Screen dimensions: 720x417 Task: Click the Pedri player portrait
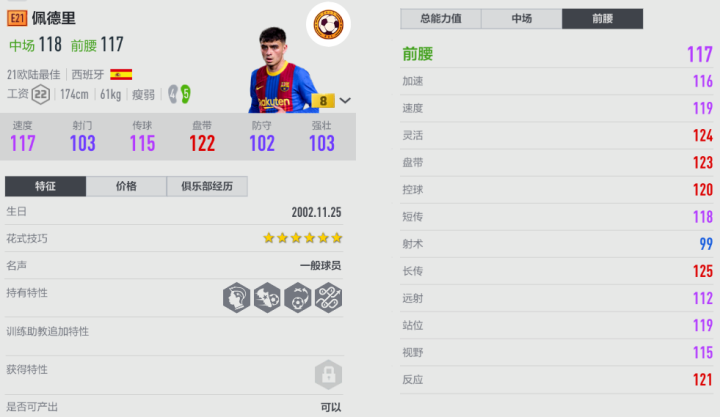pos(282,70)
